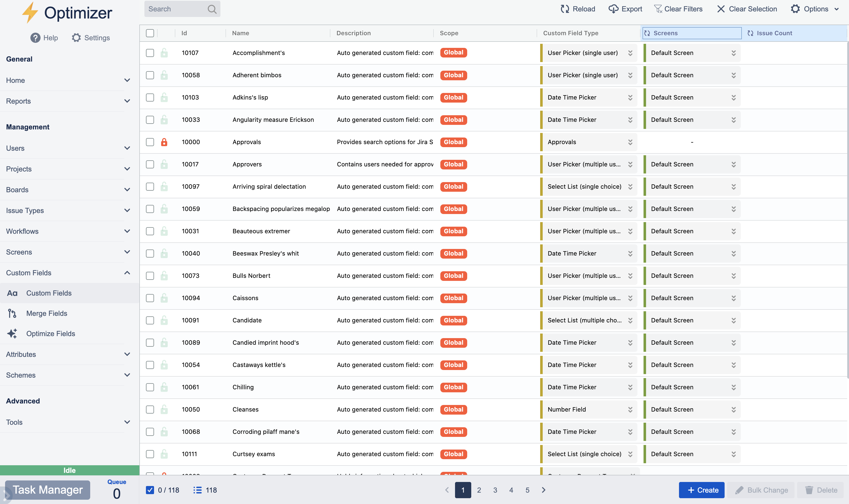Check the row checkbox for Candidate
This screenshot has width=849, height=504.
coord(150,320)
